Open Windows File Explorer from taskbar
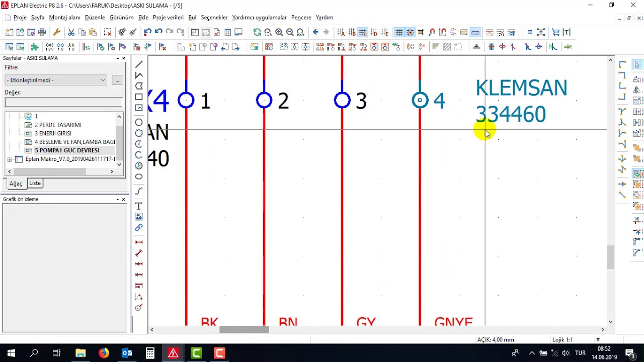Screen dimensions: 644x362 pyautogui.click(x=80, y=353)
